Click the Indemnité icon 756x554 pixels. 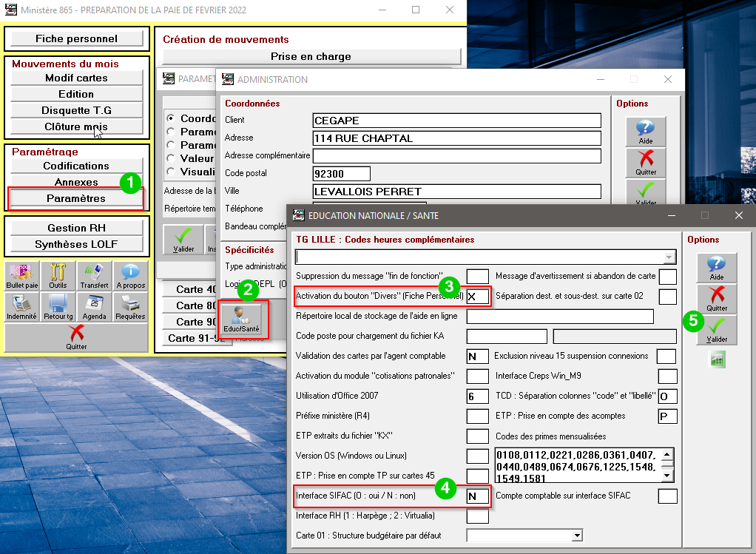[x=22, y=306]
